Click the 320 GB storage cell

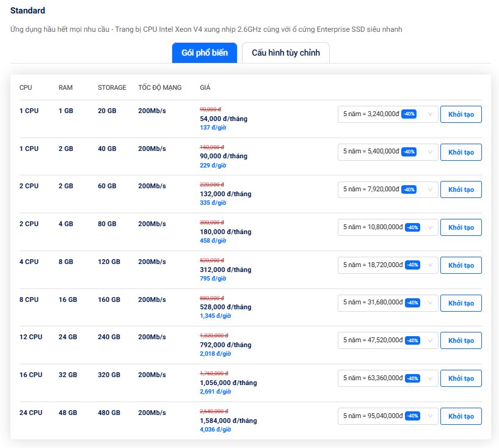pyautogui.click(x=109, y=375)
